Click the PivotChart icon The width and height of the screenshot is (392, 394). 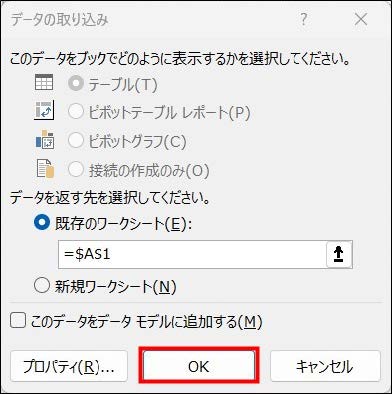click(x=45, y=139)
